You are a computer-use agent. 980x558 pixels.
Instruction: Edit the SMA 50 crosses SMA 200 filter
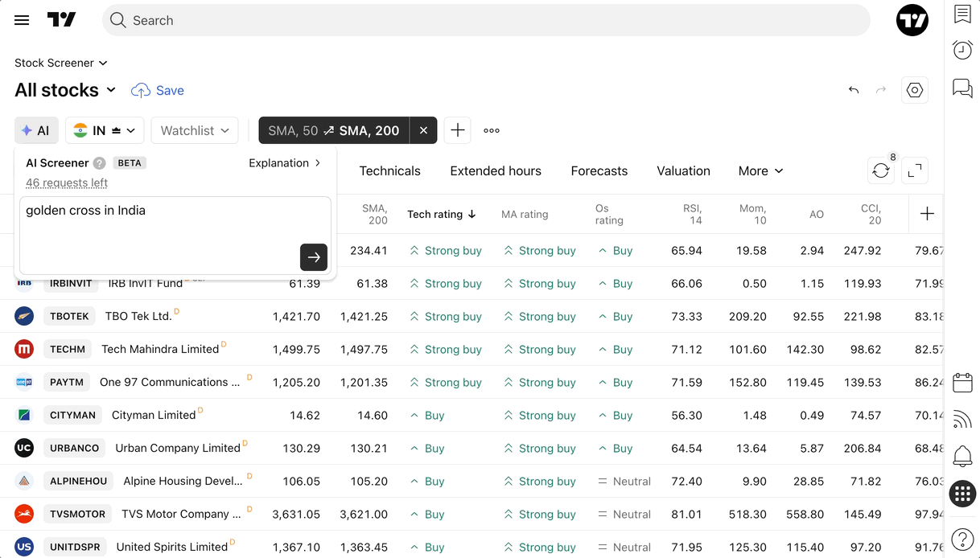[334, 130]
